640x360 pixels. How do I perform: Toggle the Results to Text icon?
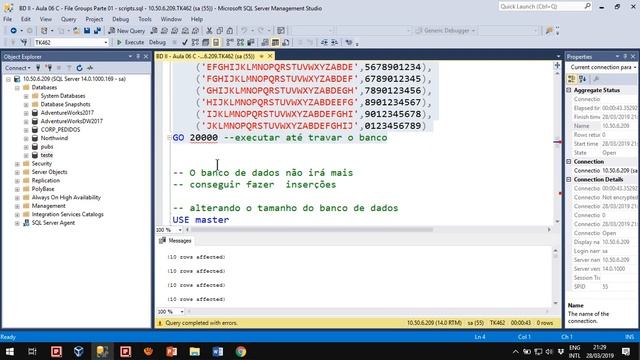click(265, 42)
